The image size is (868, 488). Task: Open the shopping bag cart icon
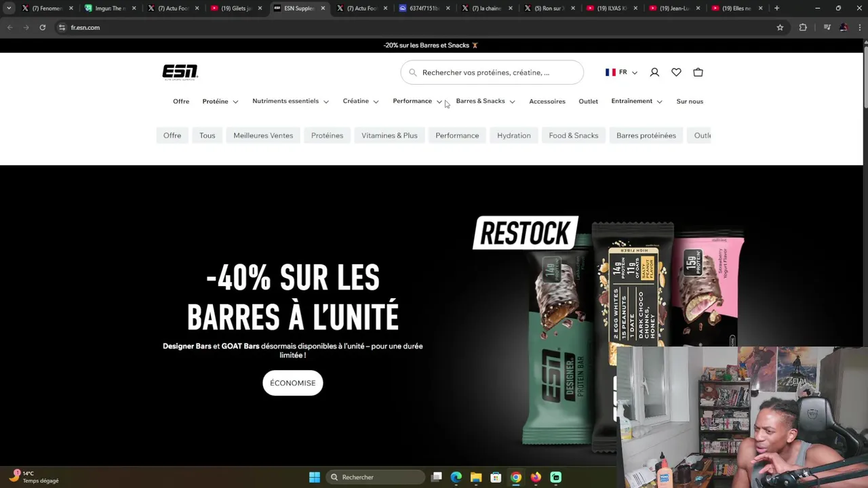698,73
